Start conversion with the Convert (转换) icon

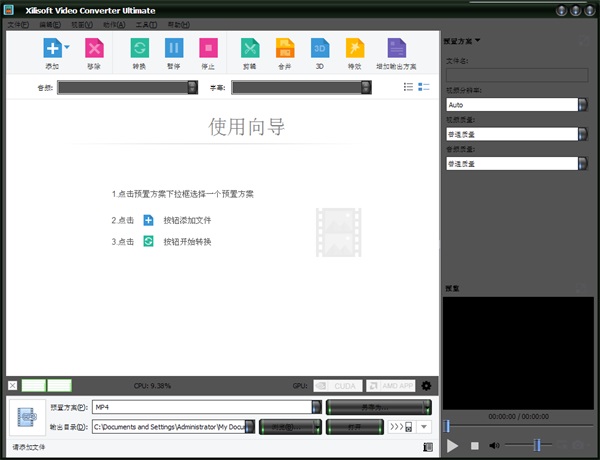coord(140,48)
